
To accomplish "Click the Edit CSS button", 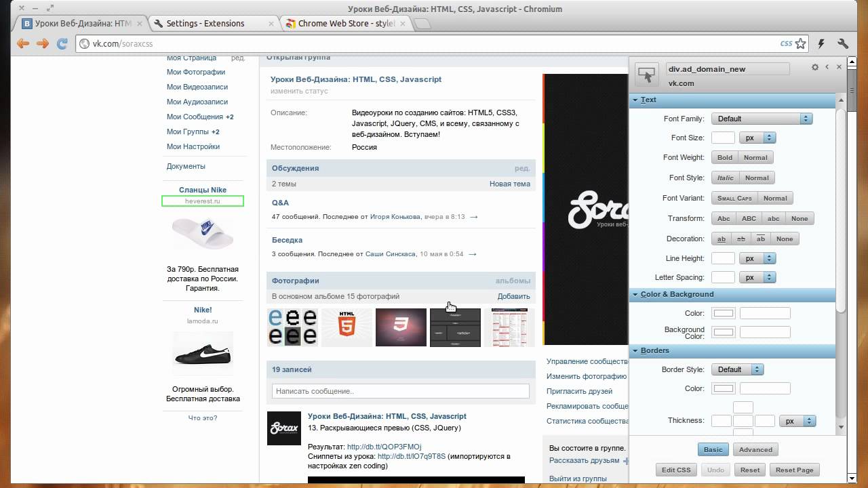I will pyautogui.click(x=676, y=470).
